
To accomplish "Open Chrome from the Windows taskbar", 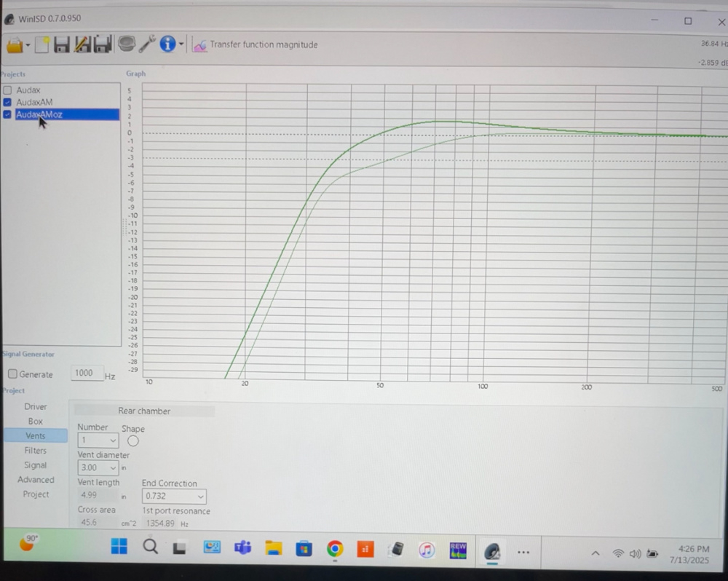I will click(335, 550).
